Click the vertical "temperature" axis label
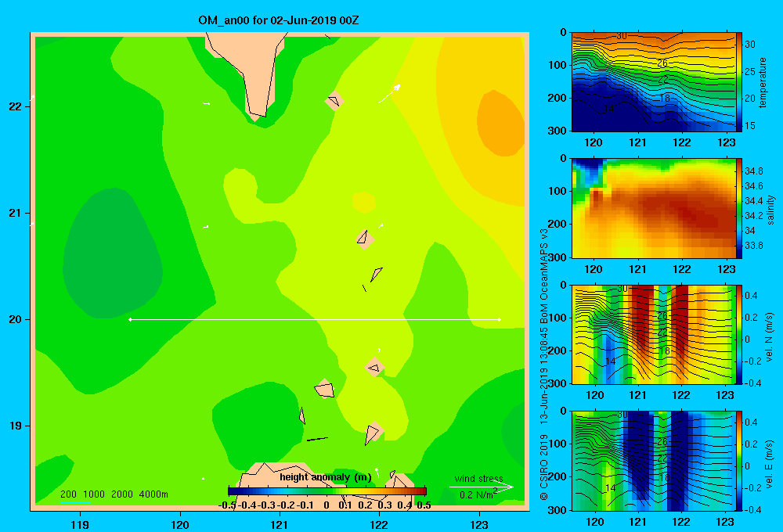The height and width of the screenshot is (532, 783). coord(763,82)
